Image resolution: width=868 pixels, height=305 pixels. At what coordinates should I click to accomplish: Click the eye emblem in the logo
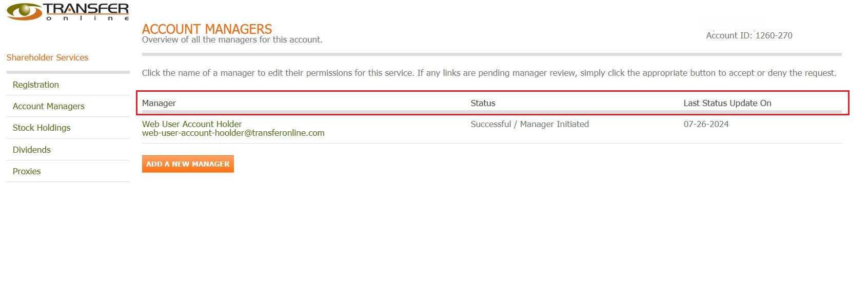pos(24,11)
